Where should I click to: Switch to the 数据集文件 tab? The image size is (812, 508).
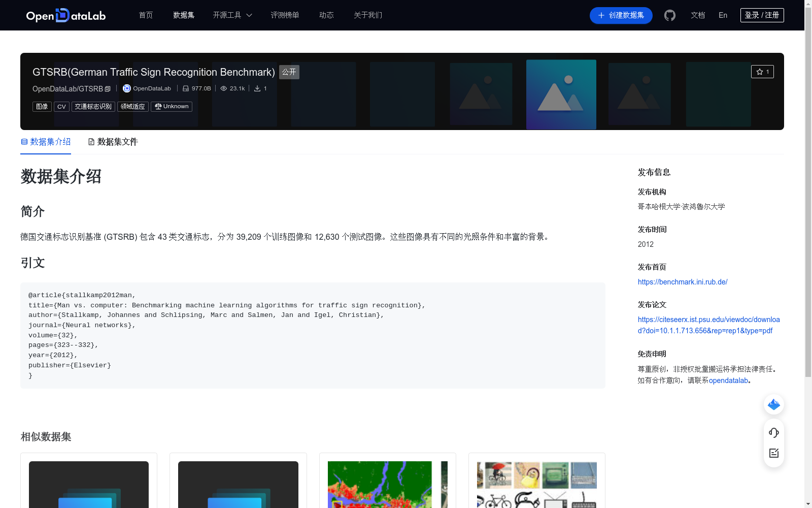[x=113, y=142]
